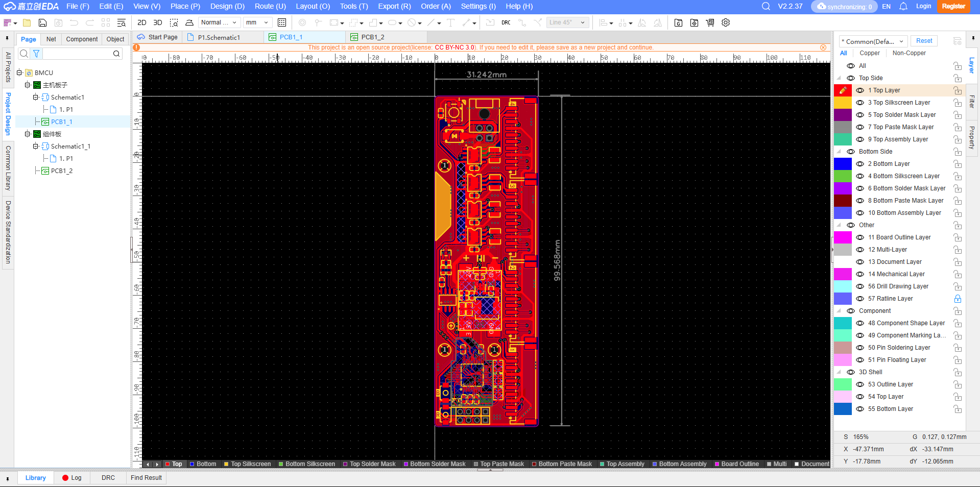Open toolbar settings gear icon
The width and height of the screenshot is (980, 487).
[x=726, y=22]
